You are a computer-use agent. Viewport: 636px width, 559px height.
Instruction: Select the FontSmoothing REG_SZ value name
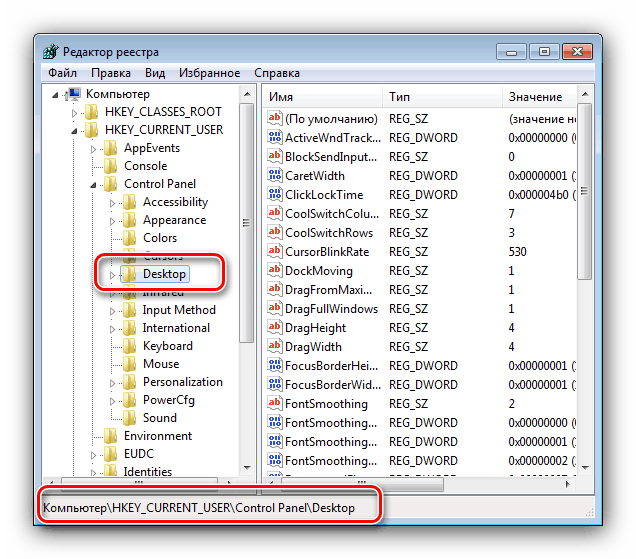coord(326,404)
